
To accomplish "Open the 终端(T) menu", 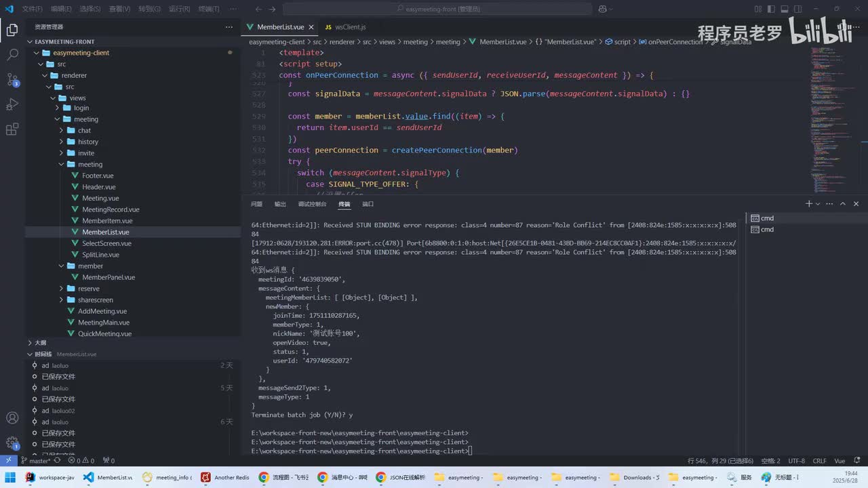I will tap(208, 9).
